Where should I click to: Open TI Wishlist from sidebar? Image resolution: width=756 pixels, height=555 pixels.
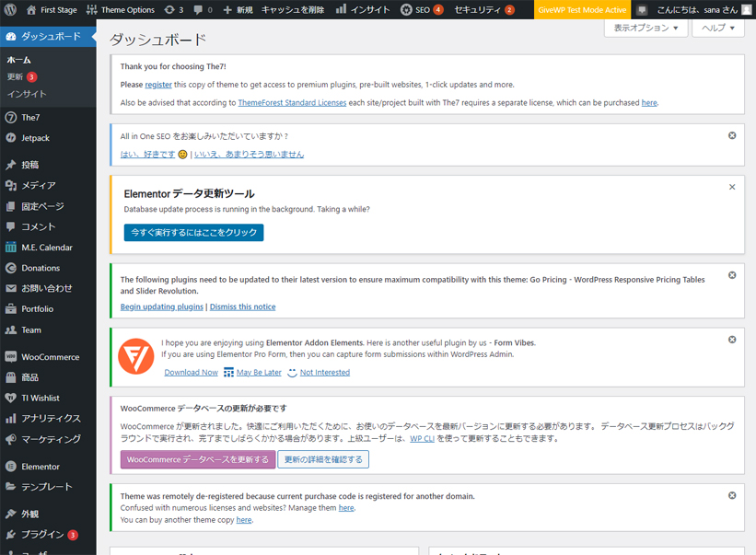coord(40,398)
